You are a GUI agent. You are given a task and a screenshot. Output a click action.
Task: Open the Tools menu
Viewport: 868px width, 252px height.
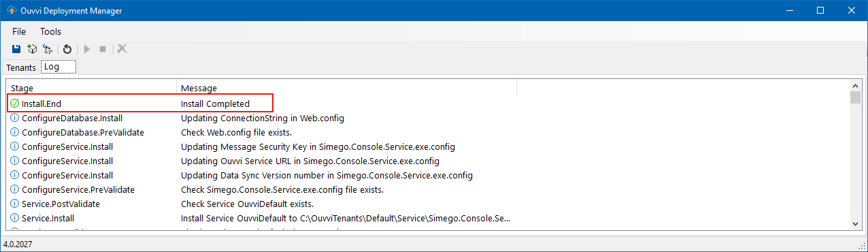pos(50,31)
